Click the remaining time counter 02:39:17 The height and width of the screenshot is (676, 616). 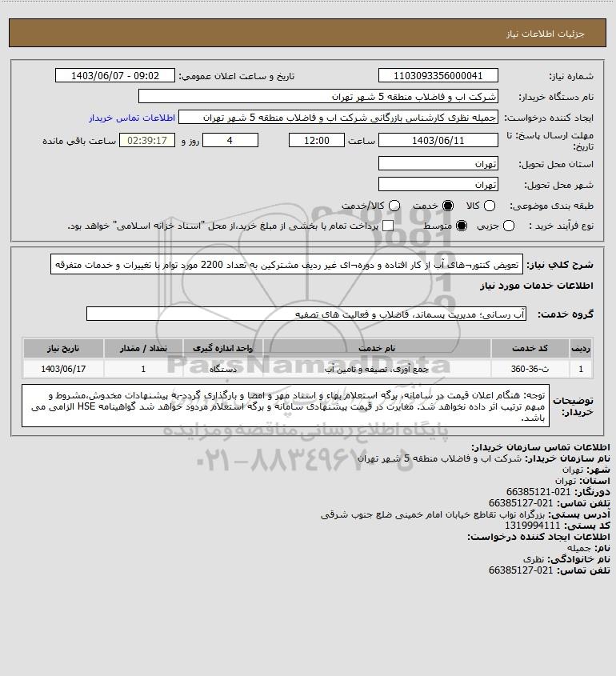click(147, 140)
